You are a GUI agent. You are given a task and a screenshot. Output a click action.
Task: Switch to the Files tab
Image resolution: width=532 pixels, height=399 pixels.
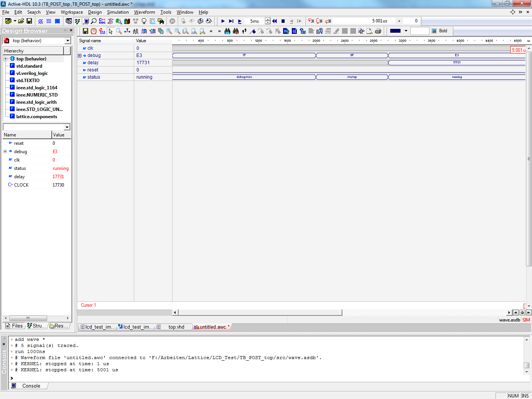coord(14,326)
